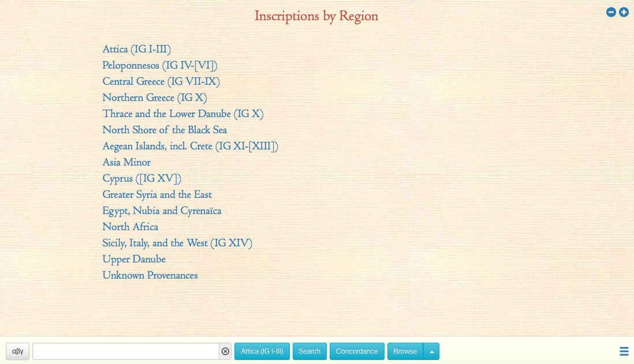The width and height of the screenshot is (634, 364).
Task: Open the hamburger menu icon
Action: (624, 351)
